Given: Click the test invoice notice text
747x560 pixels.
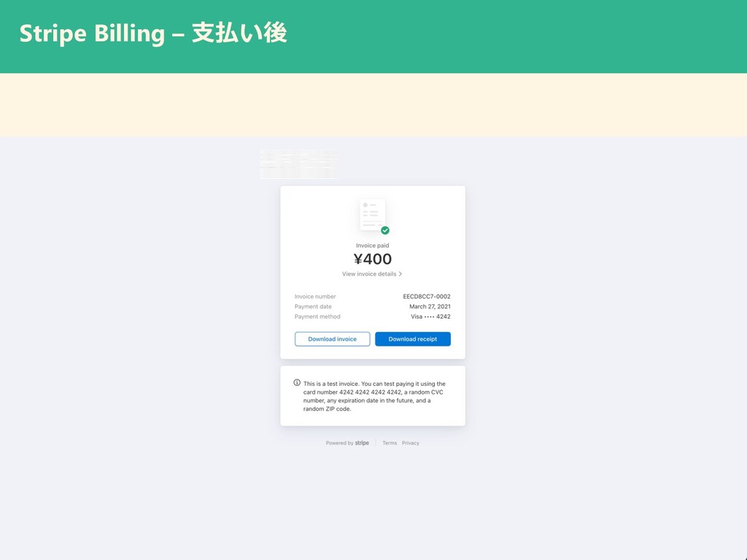Looking at the screenshot, I should pos(374,396).
